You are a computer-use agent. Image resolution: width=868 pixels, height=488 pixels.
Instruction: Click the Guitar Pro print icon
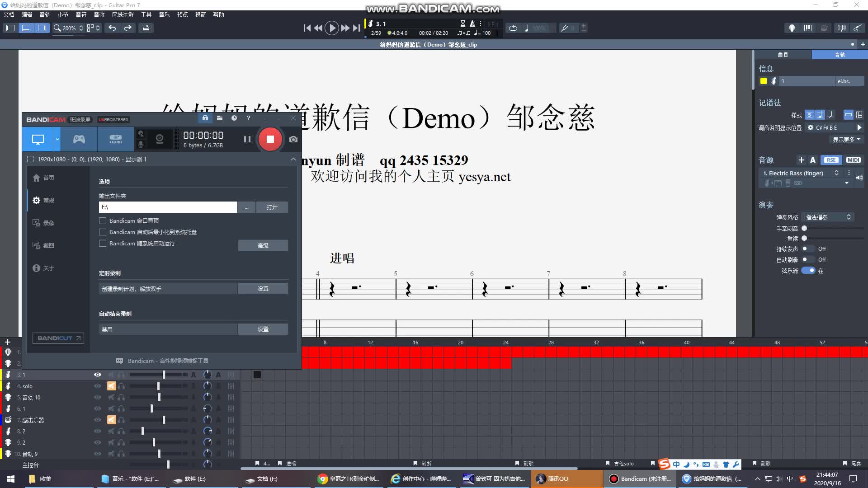tap(146, 28)
